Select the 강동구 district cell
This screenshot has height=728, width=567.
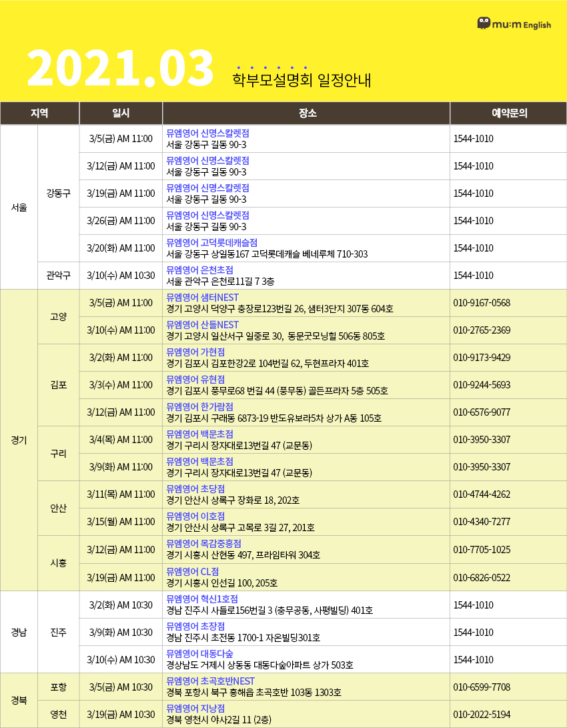click(x=59, y=193)
